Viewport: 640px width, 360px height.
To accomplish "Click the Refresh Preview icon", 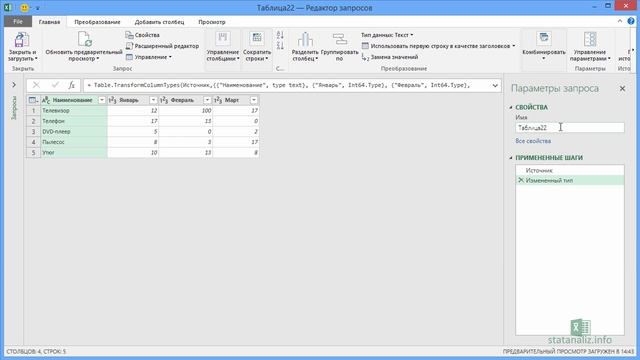I will coord(84,40).
